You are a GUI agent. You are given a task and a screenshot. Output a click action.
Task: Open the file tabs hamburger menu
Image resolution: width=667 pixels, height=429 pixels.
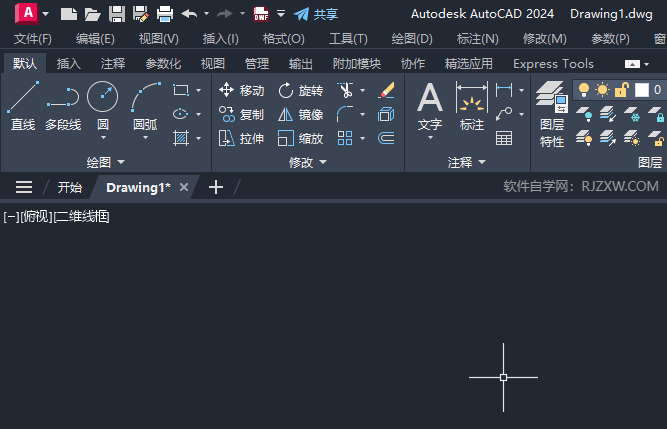[x=24, y=187]
